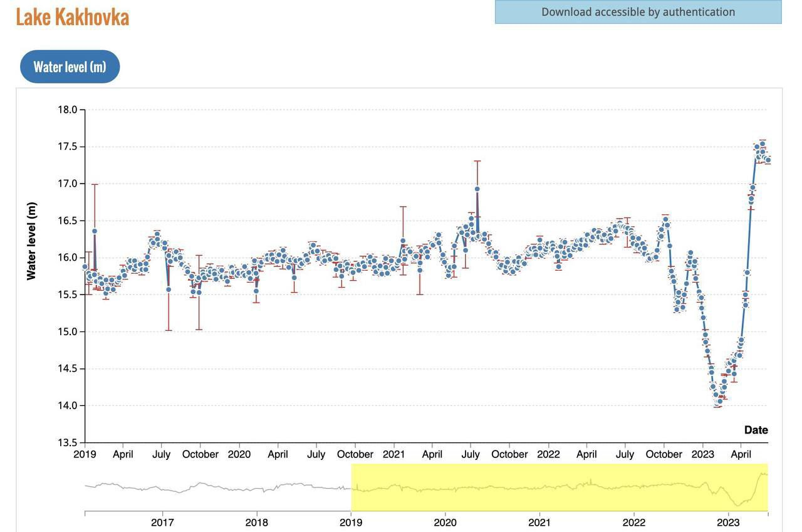Click the 2018 label on the overview timeline
This screenshot has height=532, width=802.
pos(256,523)
